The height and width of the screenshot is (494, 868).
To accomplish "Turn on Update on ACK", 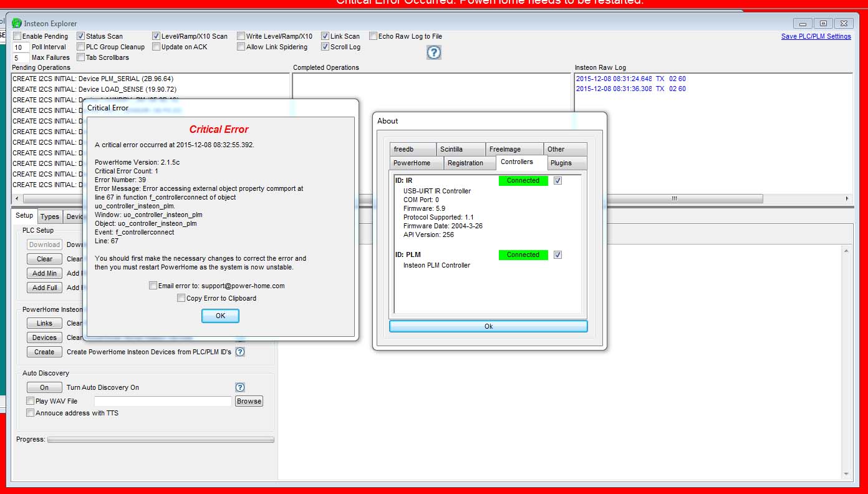I will point(156,47).
